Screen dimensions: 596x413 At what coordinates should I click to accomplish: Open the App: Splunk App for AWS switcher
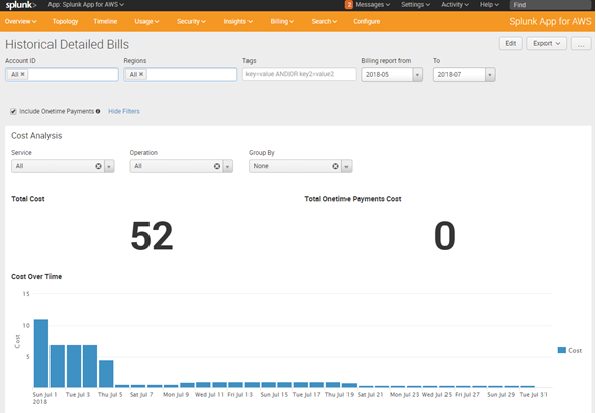(x=86, y=5)
